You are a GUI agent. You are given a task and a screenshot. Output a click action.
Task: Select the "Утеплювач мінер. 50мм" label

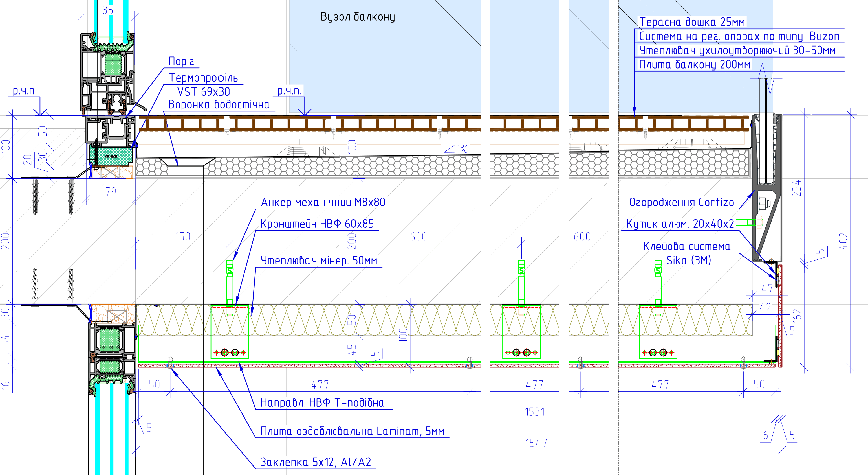click(x=319, y=261)
